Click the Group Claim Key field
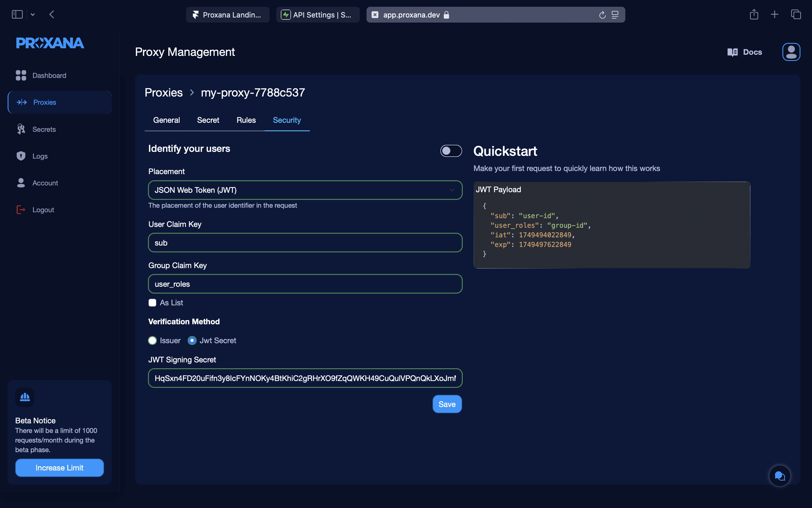The height and width of the screenshot is (508, 812). point(305,284)
